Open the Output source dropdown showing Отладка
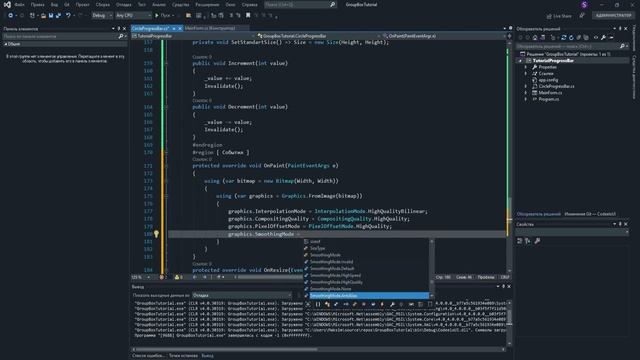640x360 pixels. [242, 295]
